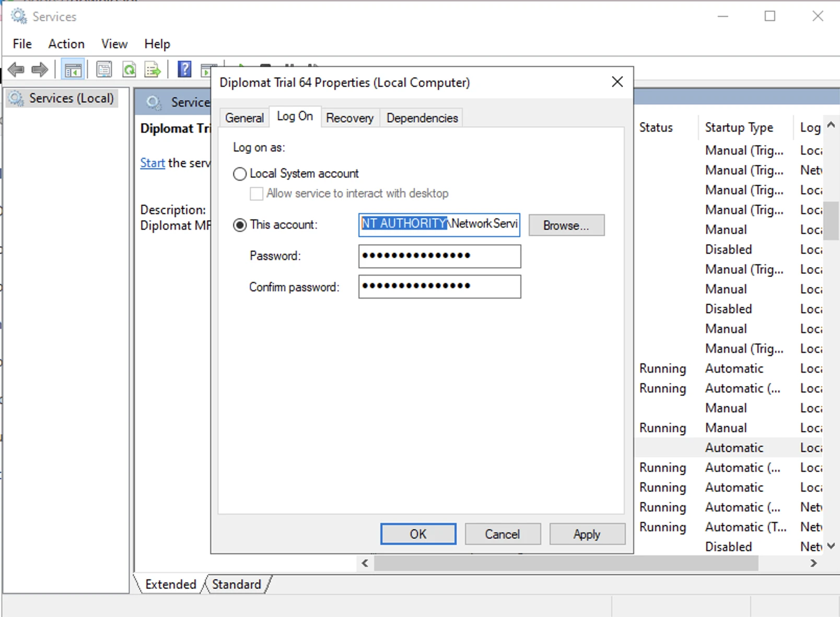Screen dimensions: 840x617
Task: Switch to the Log On tab
Action: 295,116
